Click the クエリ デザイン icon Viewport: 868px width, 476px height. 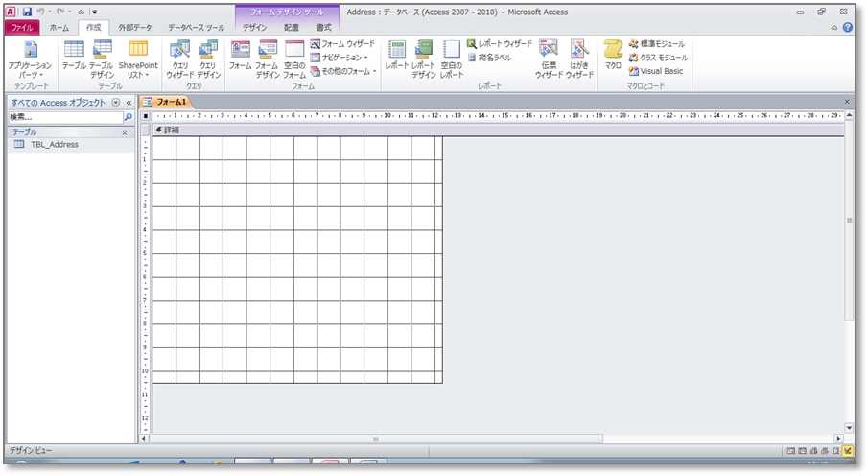tap(209, 59)
